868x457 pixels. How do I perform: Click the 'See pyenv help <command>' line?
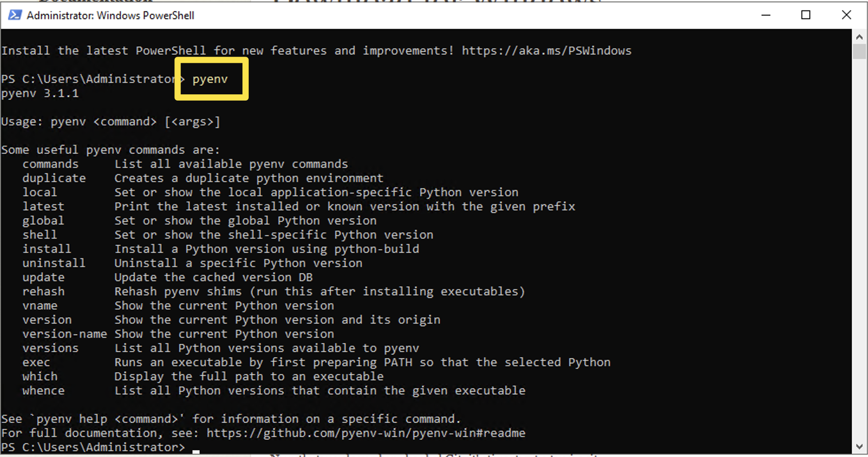pyautogui.click(x=231, y=419)
